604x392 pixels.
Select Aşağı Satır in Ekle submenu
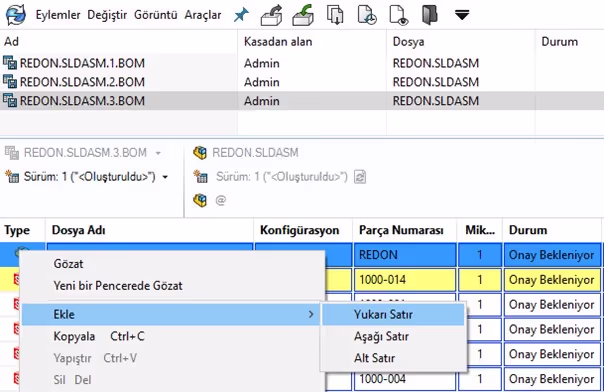(x=393, y=337)
